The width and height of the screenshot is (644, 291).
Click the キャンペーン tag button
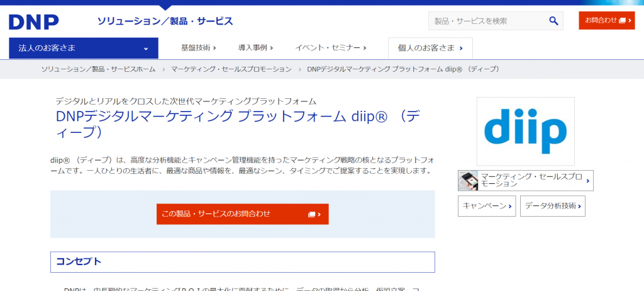click(487, 206)
